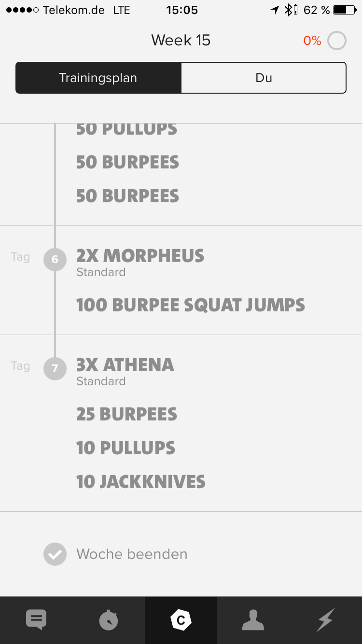Tap the Bluetooth status bar icon
The width and height of the screenshot is (362, 644).
(x=289, y=10)
